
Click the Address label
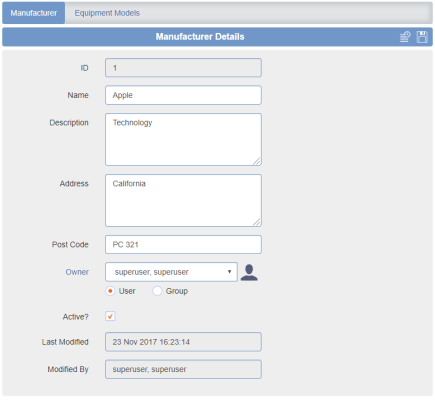(74, 184)
